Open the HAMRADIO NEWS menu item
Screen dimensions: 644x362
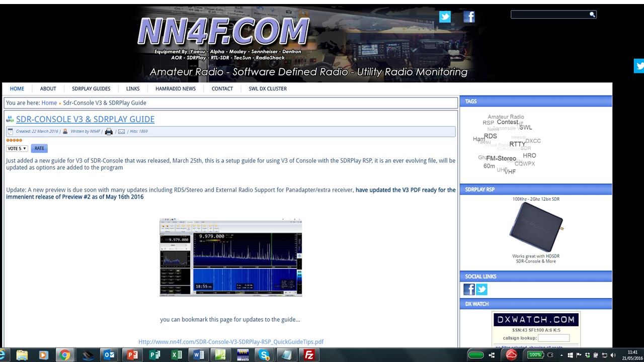[x=176, y=88]
